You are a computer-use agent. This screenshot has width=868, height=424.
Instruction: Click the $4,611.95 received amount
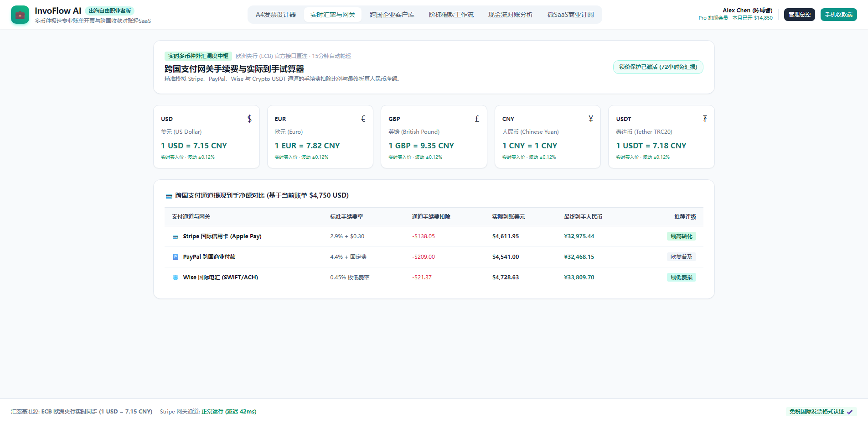506,236
